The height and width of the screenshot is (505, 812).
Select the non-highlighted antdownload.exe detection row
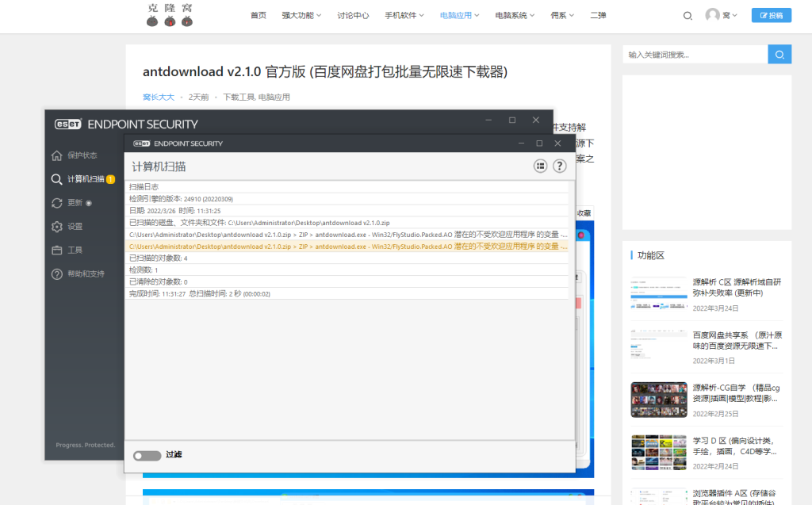click(x=347, y=235)
